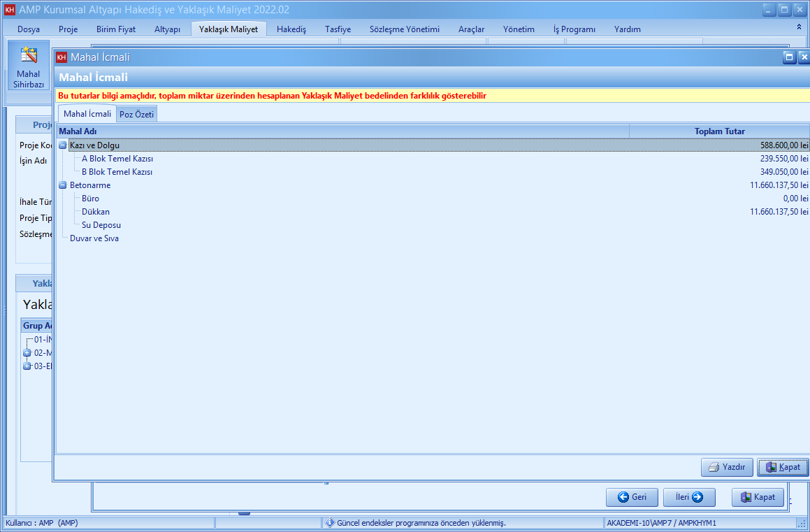Click the Yazdır printer button
The height and width of the screenshot is (532, 810).
click(727, 467)
